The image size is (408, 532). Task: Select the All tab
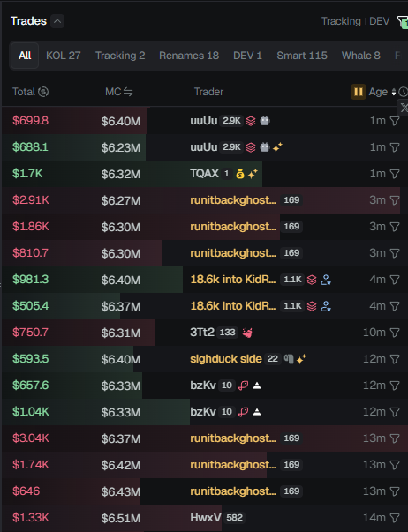coord(25,56)
